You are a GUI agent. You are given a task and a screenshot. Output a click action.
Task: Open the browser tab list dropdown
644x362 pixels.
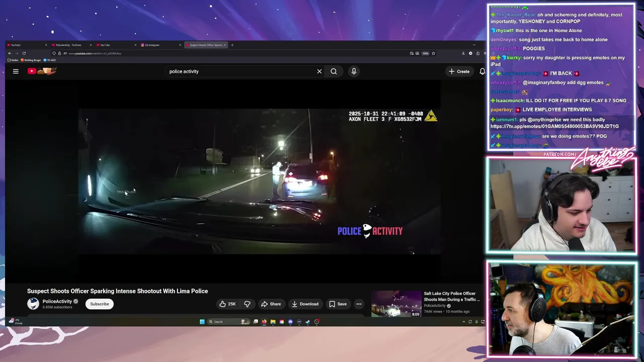pyautogui.click(x=474, y=45)
